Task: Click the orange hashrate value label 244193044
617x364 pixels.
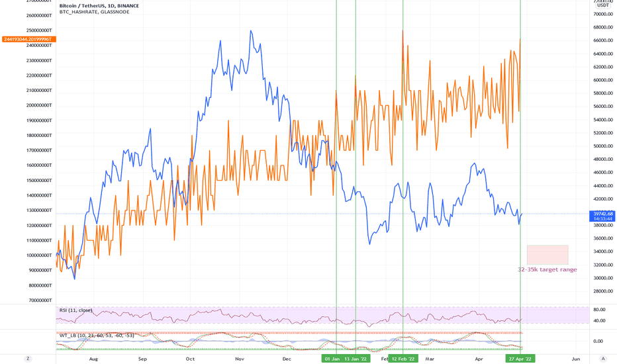Action: pos(29,39)
